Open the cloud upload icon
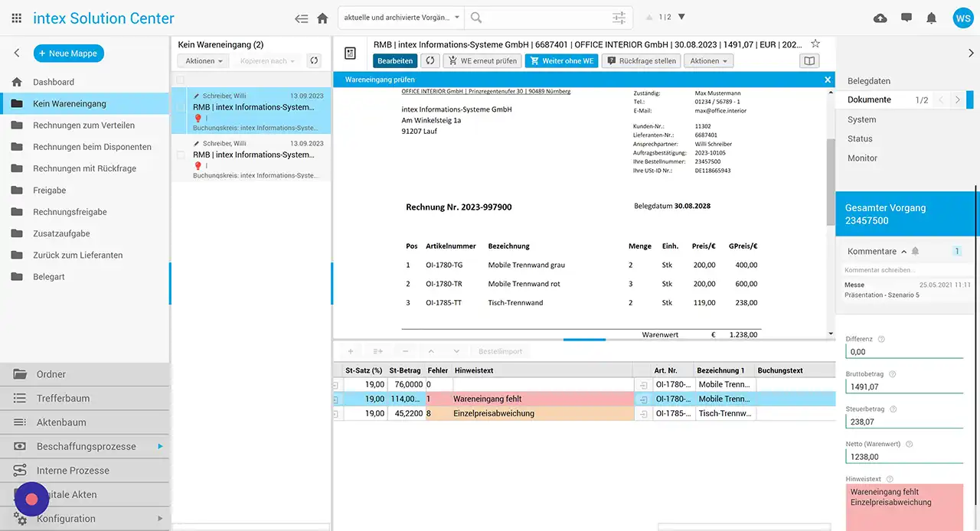Viewport: 980px width, 531px height. [x=880, y=18]
